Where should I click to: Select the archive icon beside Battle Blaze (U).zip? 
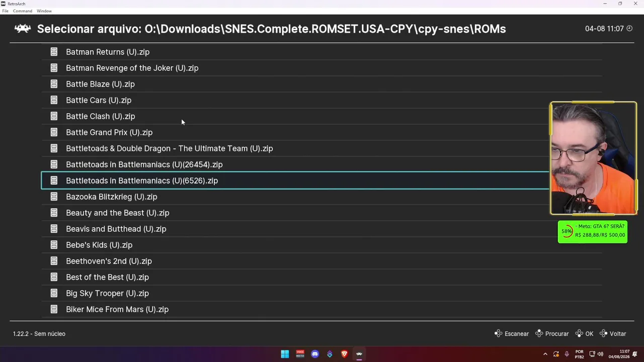click(x=54, y=84)
